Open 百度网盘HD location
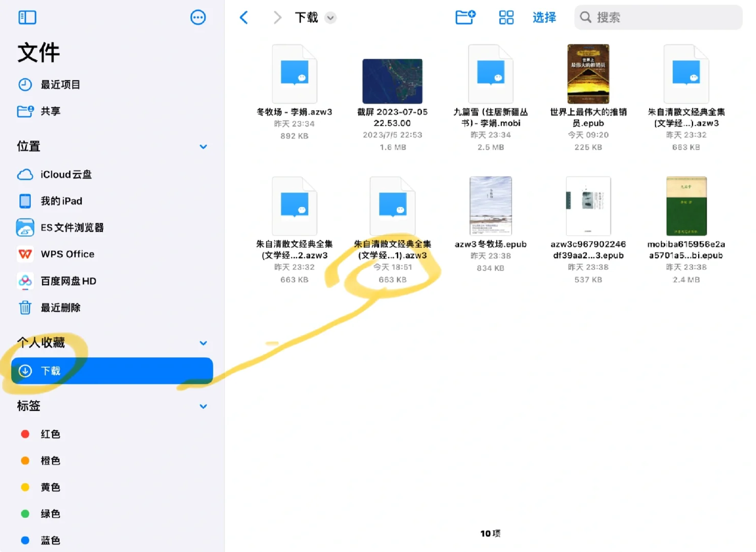 (x=113, y=281)
